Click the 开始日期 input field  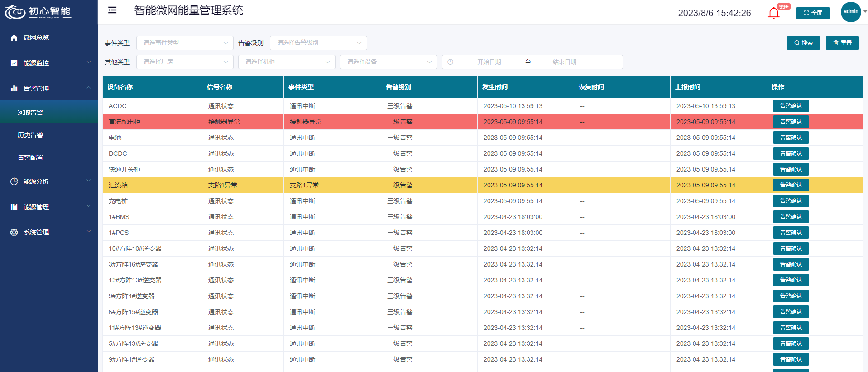pos(489,62)
